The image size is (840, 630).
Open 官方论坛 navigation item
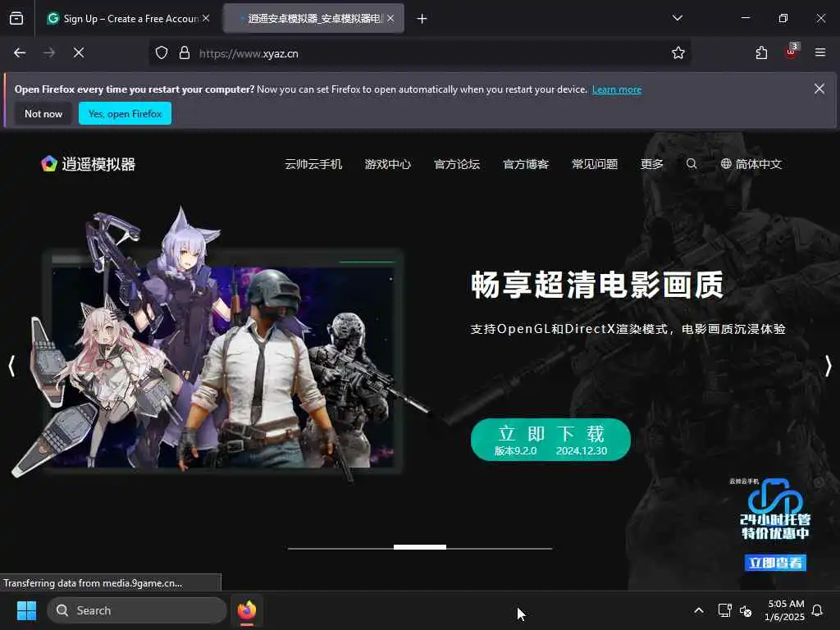tap(457, 164)
